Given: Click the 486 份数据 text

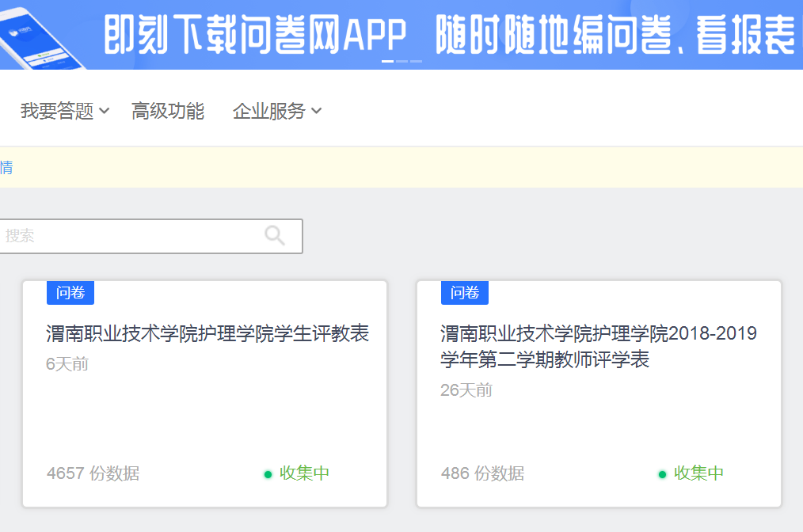Looking at the screenshot, I should click(482, 473).
